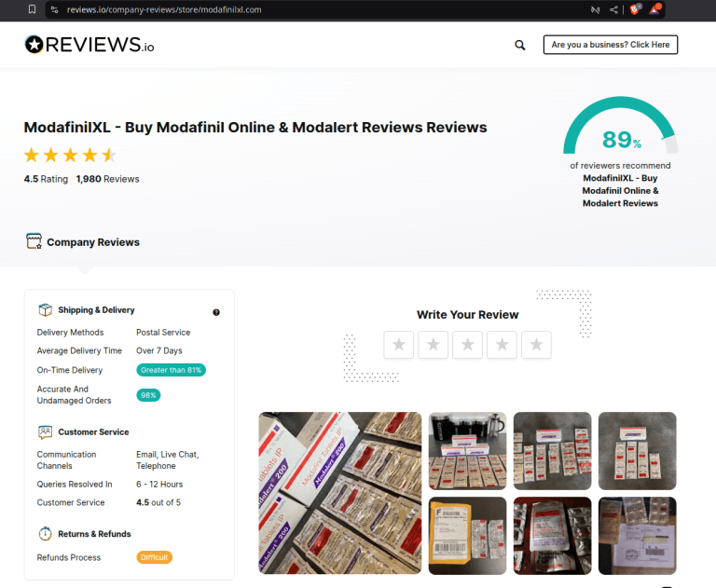The image size is (716, 588).
Task: Open photo of silver packet on red
Action: [552, 536]
